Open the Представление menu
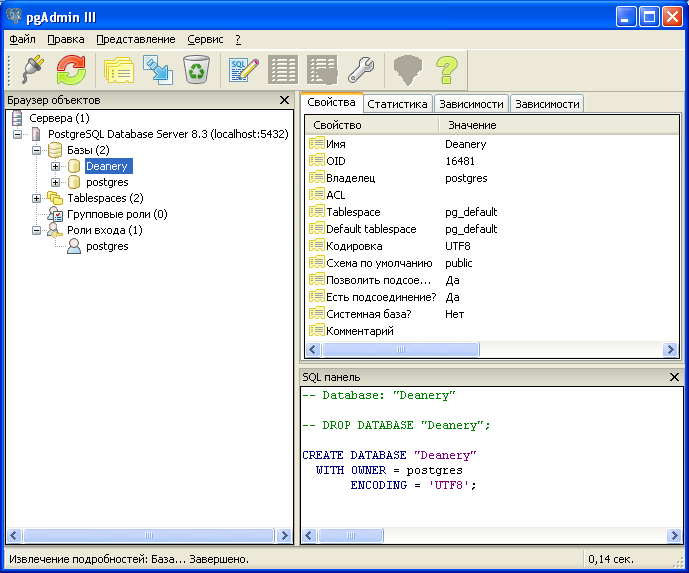This screenshot has width=689, height=573. pos(136,40)
